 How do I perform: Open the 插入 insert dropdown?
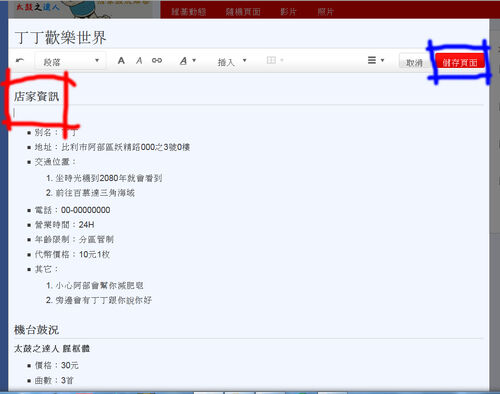pyautogui.click(x=232, y=61)
